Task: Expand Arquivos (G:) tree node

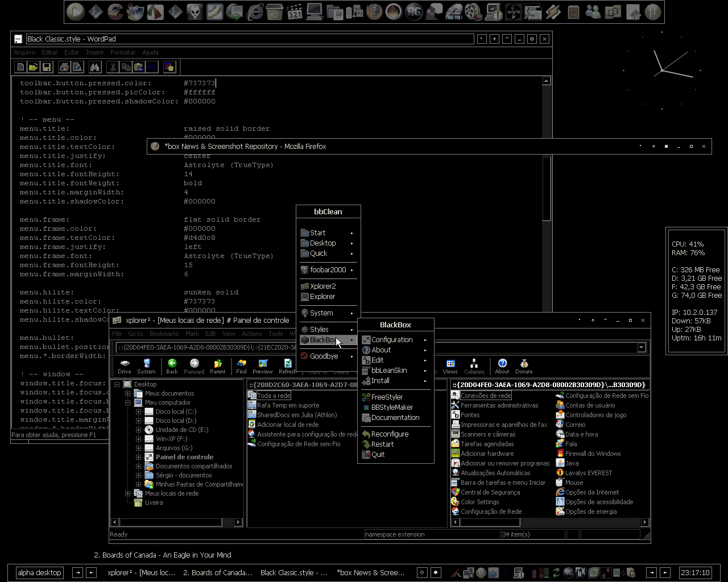Action: click(x=138, y=448)
